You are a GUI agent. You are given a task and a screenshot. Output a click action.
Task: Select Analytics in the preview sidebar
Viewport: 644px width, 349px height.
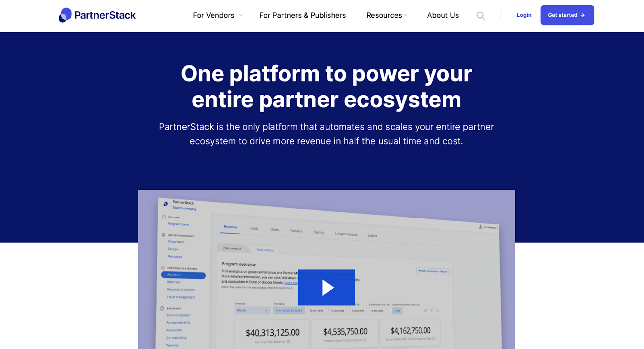click(183, 275)
